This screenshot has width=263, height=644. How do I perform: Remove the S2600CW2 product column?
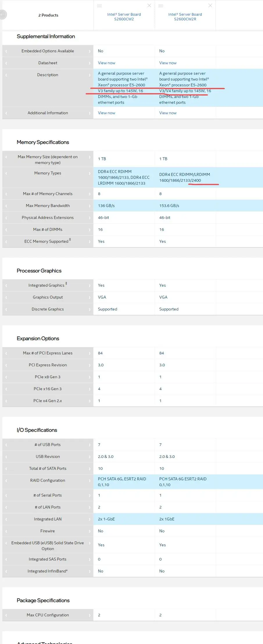[149, 6]
